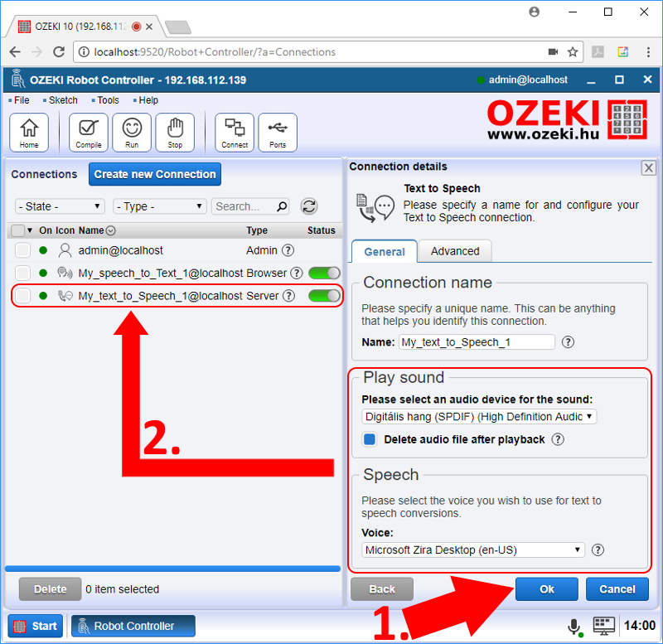Go back in browser history
The width and height of the screenshot is (663, 644).
[x=15, y=52]
